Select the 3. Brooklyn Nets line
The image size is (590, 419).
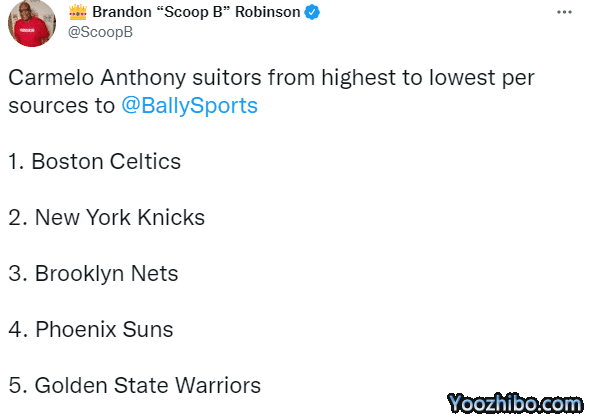tap(93, 273)
